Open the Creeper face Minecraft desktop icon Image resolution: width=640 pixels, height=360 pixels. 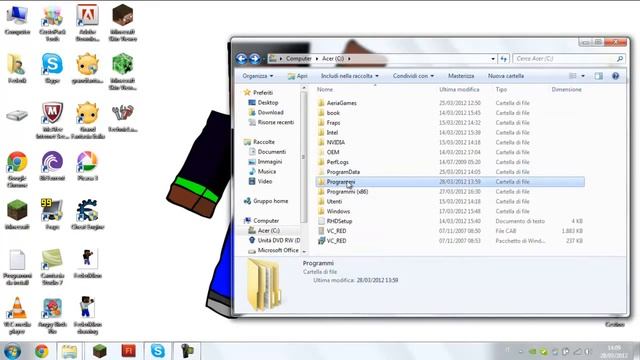tap(122, 72)
